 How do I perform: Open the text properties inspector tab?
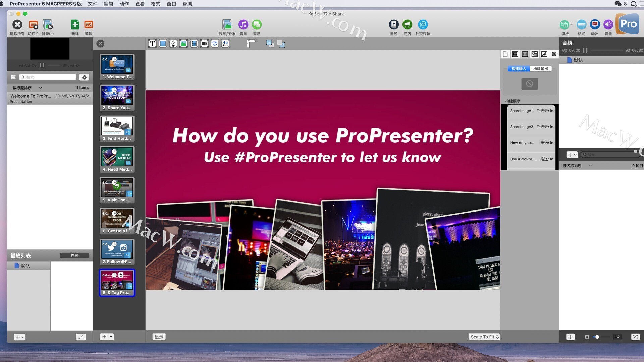pyautogui.click(x=515, y=54)
